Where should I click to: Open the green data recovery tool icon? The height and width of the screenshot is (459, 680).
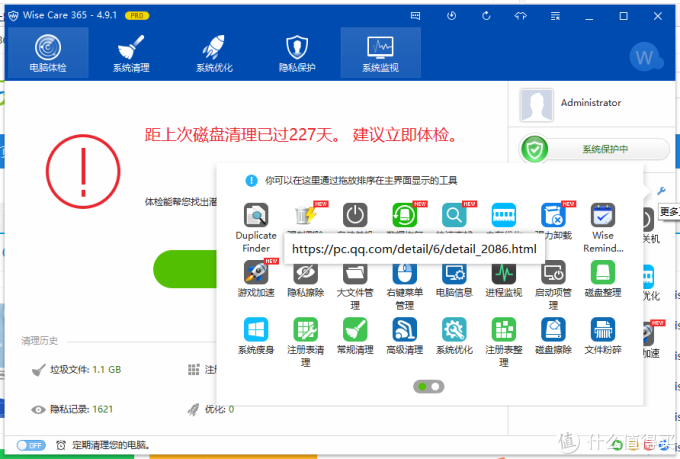click(405, 215)
